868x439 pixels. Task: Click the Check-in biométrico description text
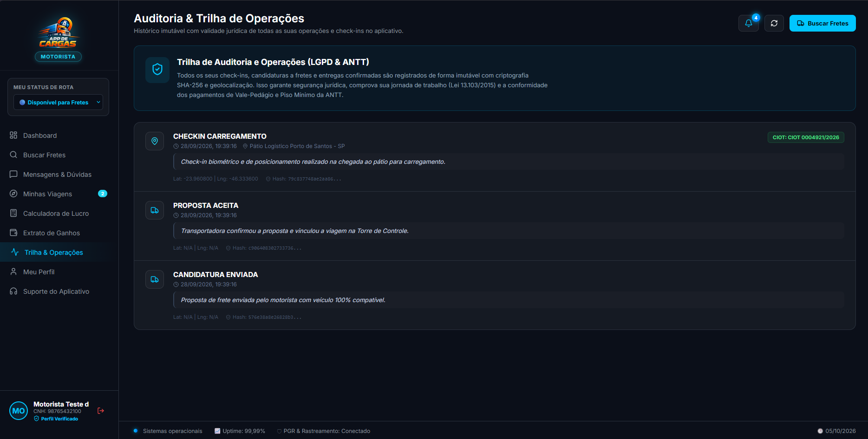pos(313,162)
